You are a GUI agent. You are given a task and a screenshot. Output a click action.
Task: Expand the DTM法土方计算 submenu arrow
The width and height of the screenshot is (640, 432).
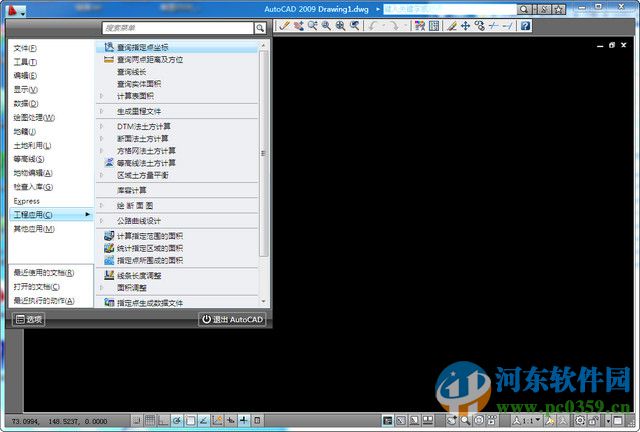(101, 126)
